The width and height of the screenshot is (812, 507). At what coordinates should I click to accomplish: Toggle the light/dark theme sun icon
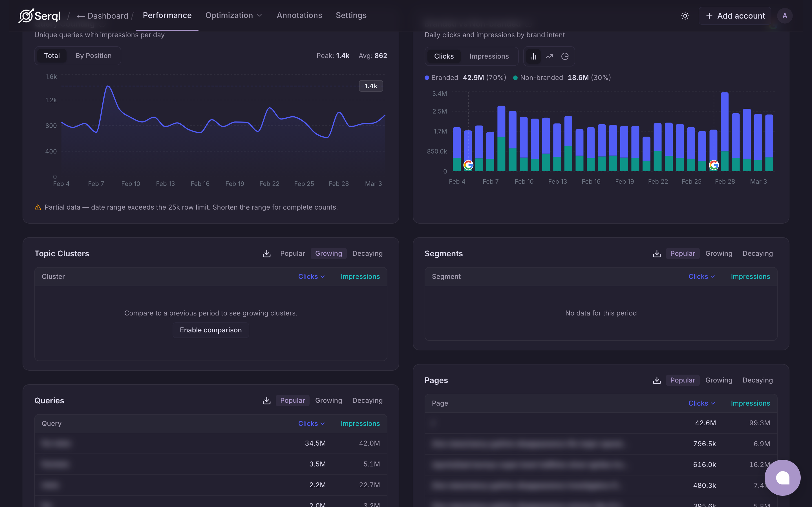(685, 16)
